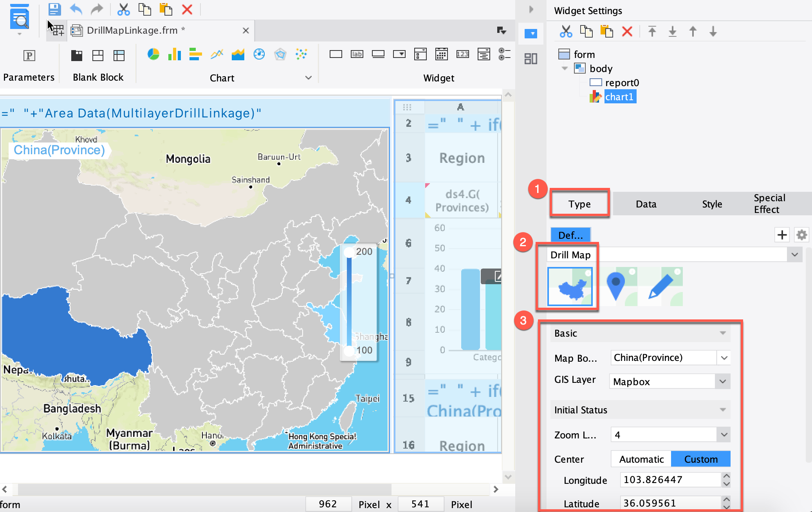Click the Longitude input field
812x512 pixels.
tap(670, 480)
